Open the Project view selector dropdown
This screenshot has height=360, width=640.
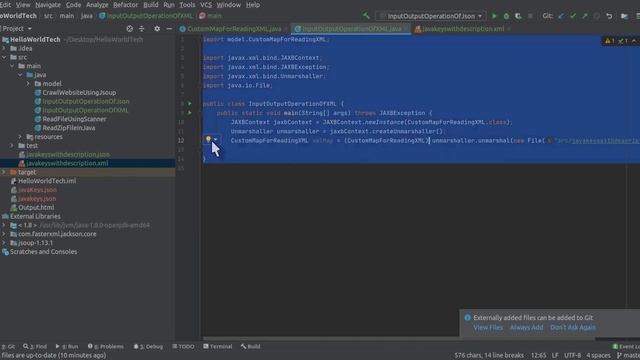tap(16, 29)
